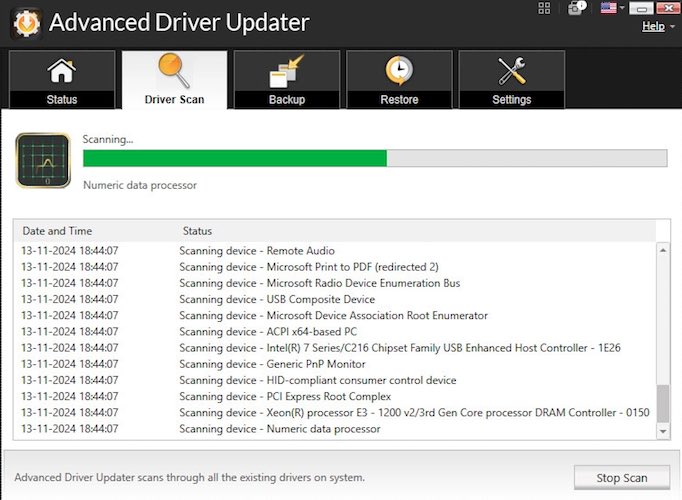Expand the language flag dropdown arrow
The image size is (682, 500).
(622, 7)
